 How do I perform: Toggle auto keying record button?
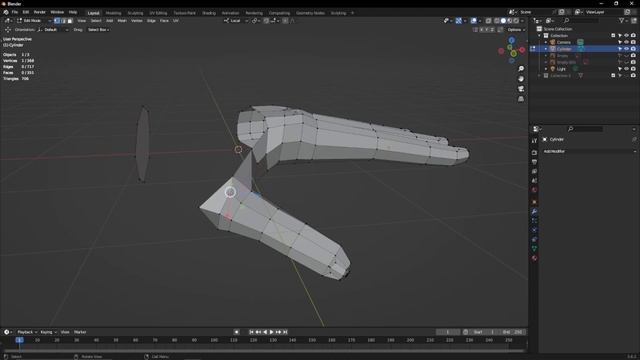[x=236, y=332]
